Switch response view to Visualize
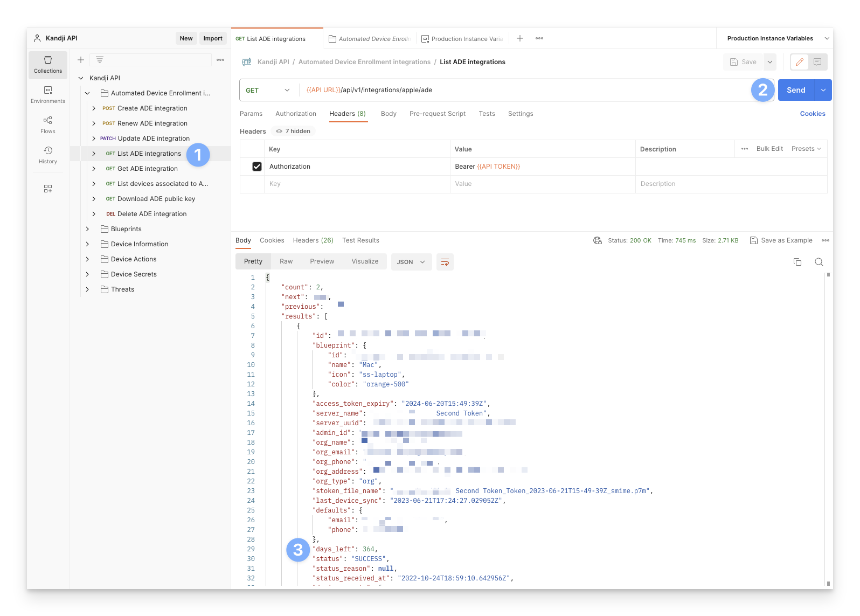 pyautogui.click(x=365, y=261)
